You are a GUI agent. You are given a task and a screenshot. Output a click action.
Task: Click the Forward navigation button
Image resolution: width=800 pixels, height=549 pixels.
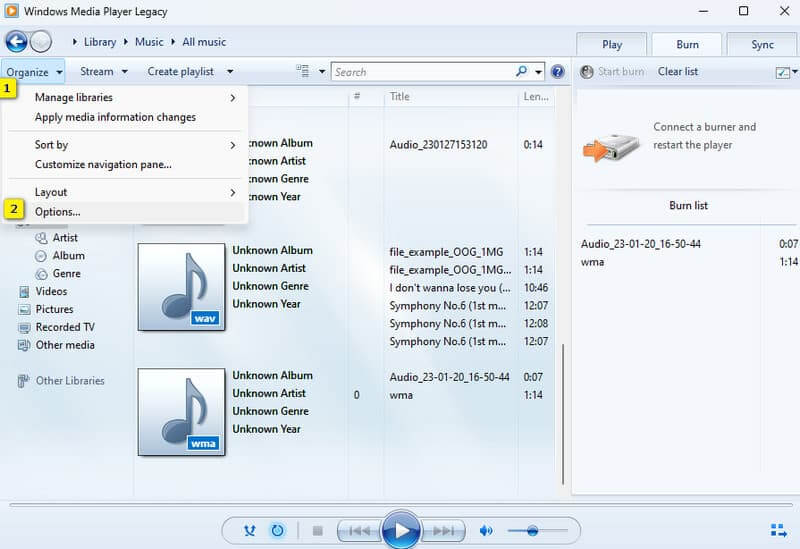pos(40,41)
